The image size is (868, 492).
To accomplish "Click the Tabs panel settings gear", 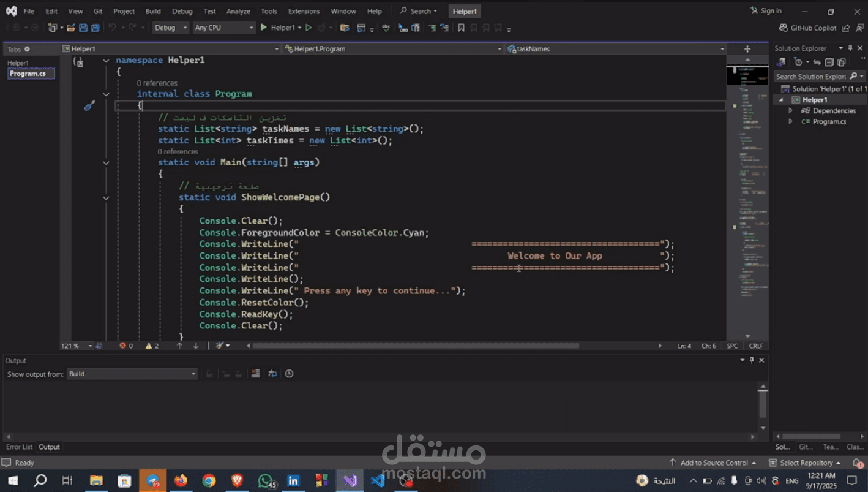I will [x=27, y=49].
